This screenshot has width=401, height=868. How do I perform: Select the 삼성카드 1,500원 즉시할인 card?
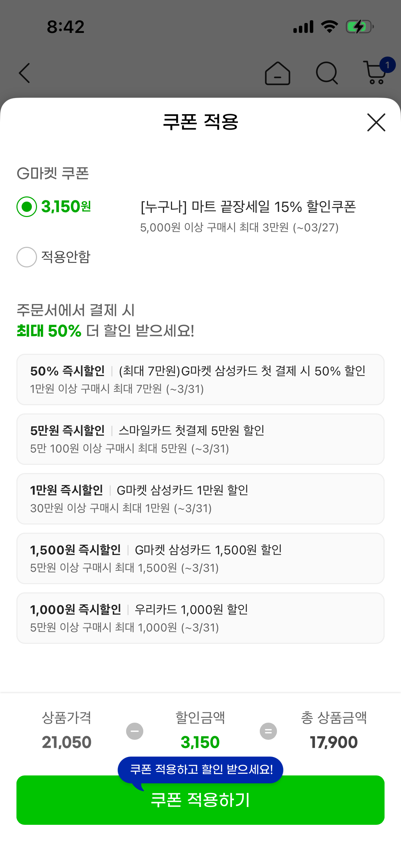click(200, 558)
